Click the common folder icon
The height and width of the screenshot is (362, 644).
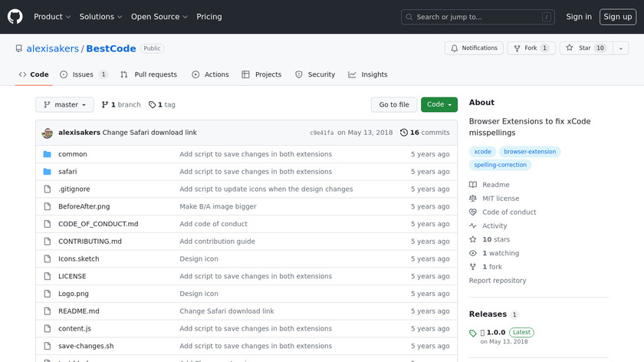pos(47,154)
